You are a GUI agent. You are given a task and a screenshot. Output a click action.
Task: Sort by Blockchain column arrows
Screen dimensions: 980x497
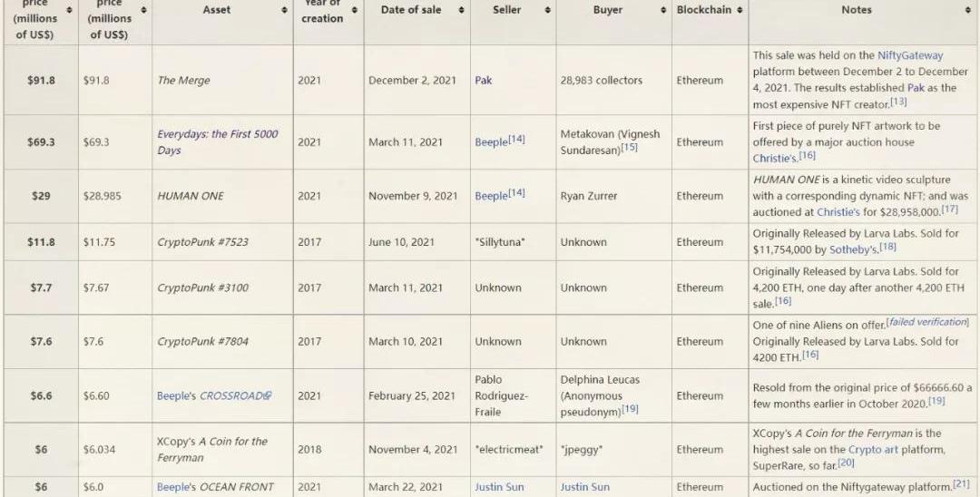pos(740,11)
